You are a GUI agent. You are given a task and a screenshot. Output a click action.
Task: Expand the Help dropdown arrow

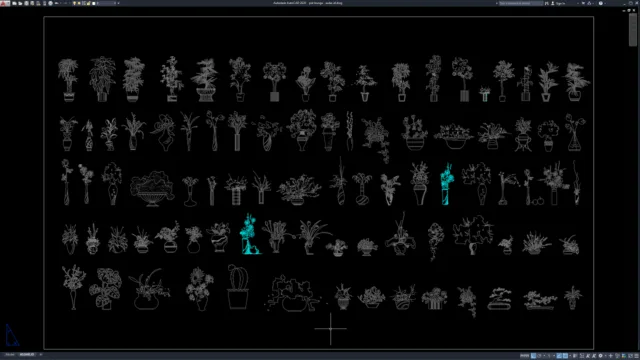click(x=605, y=3)
